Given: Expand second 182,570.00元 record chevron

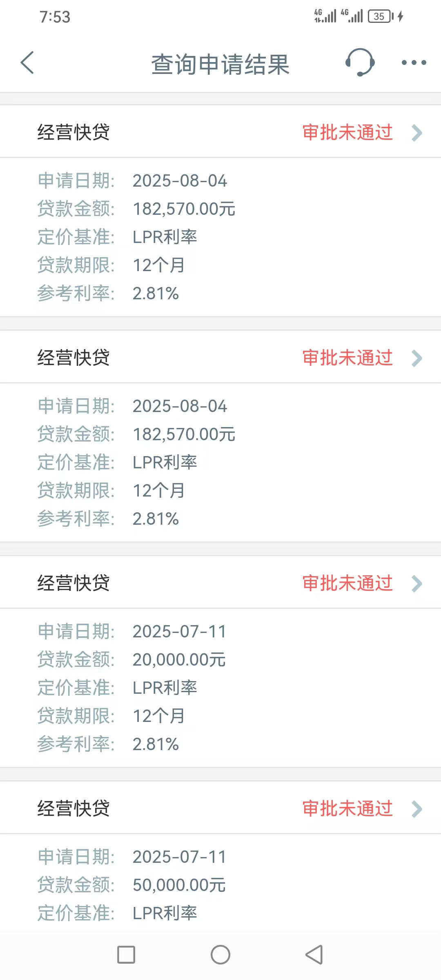Looking at the screenshot, I should (417, 358).
